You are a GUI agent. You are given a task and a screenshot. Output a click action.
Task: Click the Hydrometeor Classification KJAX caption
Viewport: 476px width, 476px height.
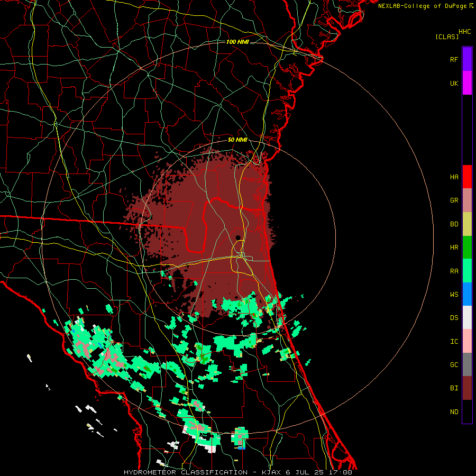click(x=237, y=472)
